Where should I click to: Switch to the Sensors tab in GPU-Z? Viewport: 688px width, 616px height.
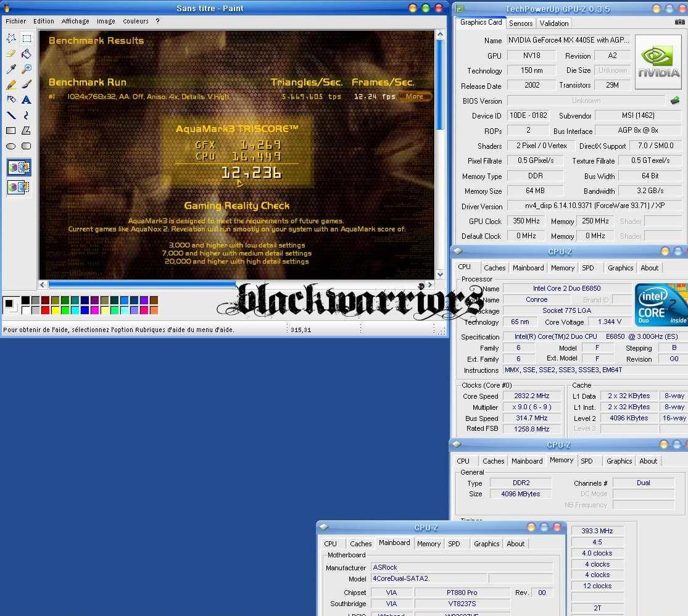tap(521, 23)
